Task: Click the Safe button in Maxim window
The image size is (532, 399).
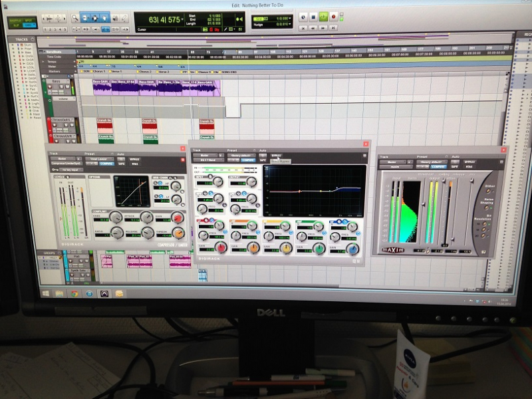Action: click(454, 167)
